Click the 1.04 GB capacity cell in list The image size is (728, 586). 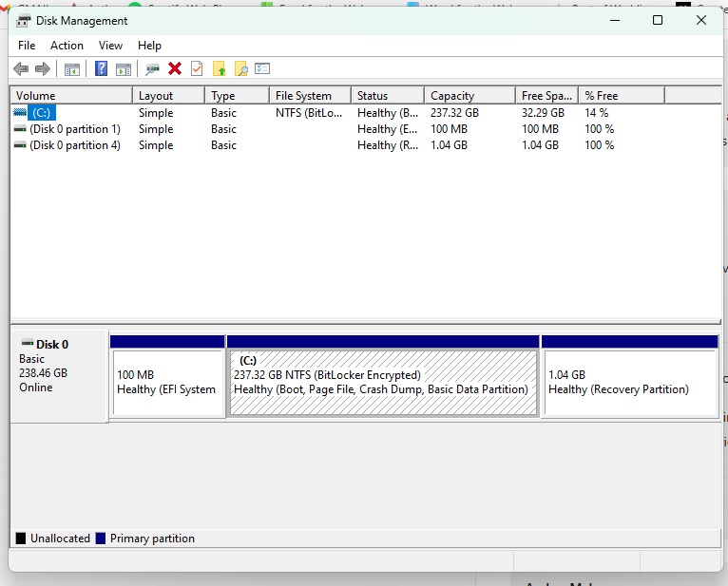click(449, 145)
